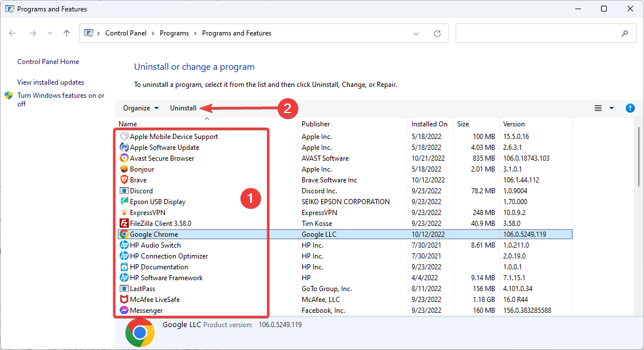
Task: Click the Epson USB Display icon
Action: click(124, 201)
